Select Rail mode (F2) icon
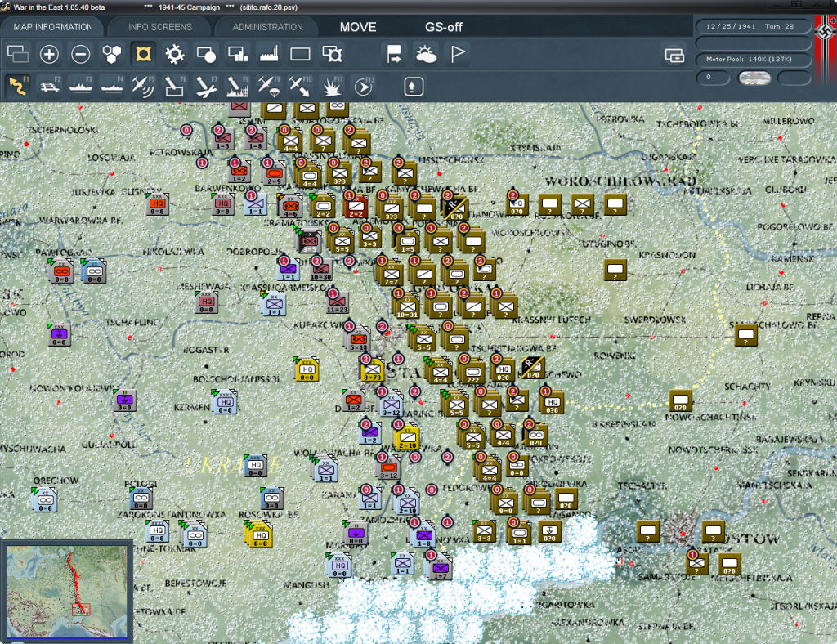The height and width of the screenshot is (644, 837). 50,86
